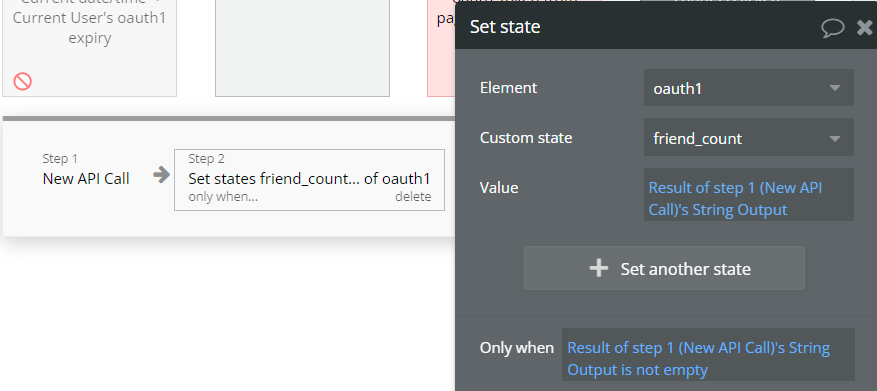The width and height of the screenshot is (877, 391).
Task: Edit the Only when condition expression
Action: pos(708,355)
